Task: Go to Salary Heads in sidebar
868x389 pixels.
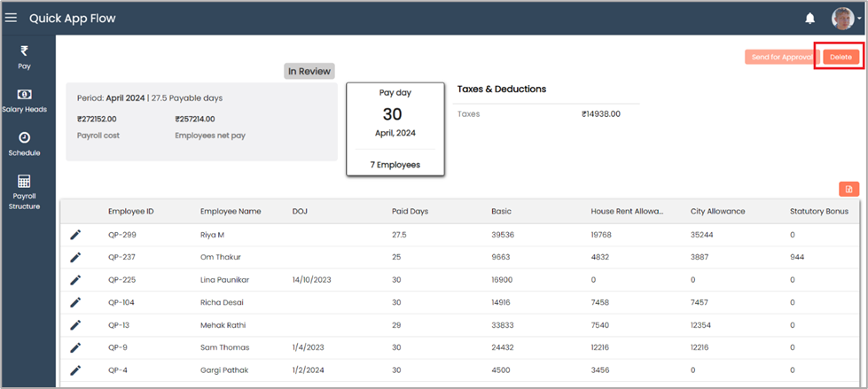Action: click(x=24, y=100)
